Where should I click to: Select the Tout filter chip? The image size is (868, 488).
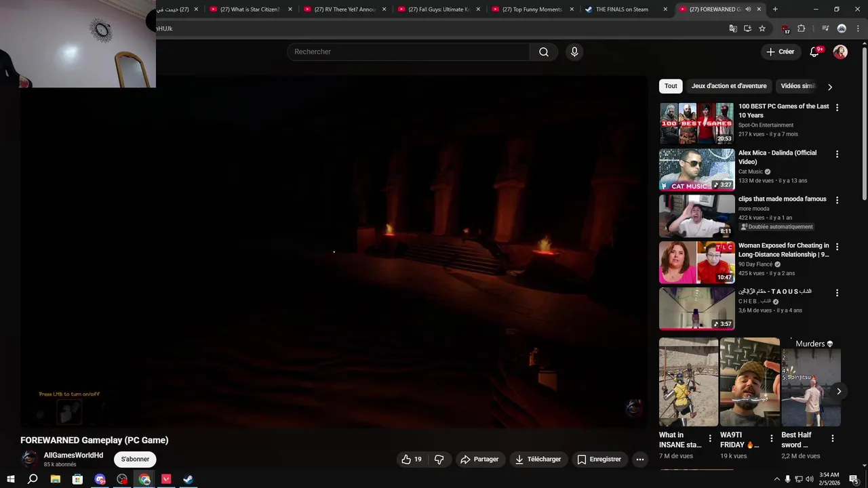pos(671,86)
